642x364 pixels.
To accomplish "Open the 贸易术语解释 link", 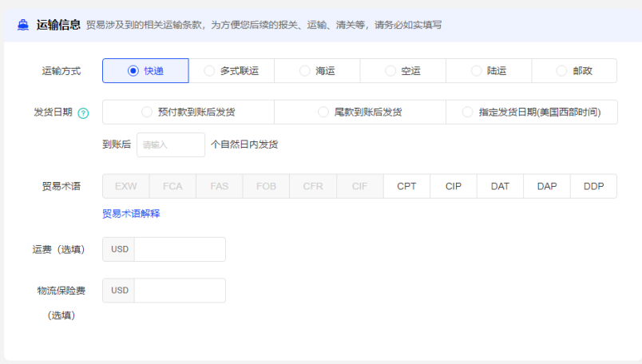I will (x=131, y=214).
